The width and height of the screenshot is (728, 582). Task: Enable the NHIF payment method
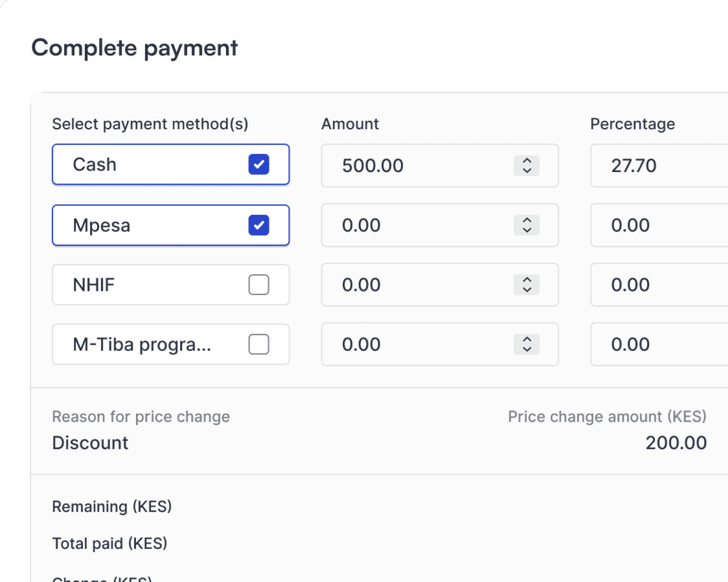(259, 285)
